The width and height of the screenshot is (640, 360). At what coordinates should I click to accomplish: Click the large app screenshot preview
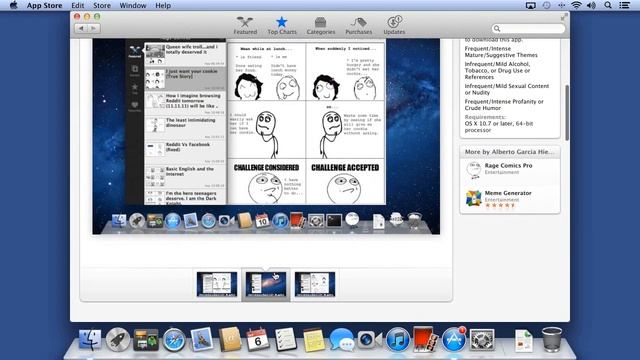coord(266,136)
